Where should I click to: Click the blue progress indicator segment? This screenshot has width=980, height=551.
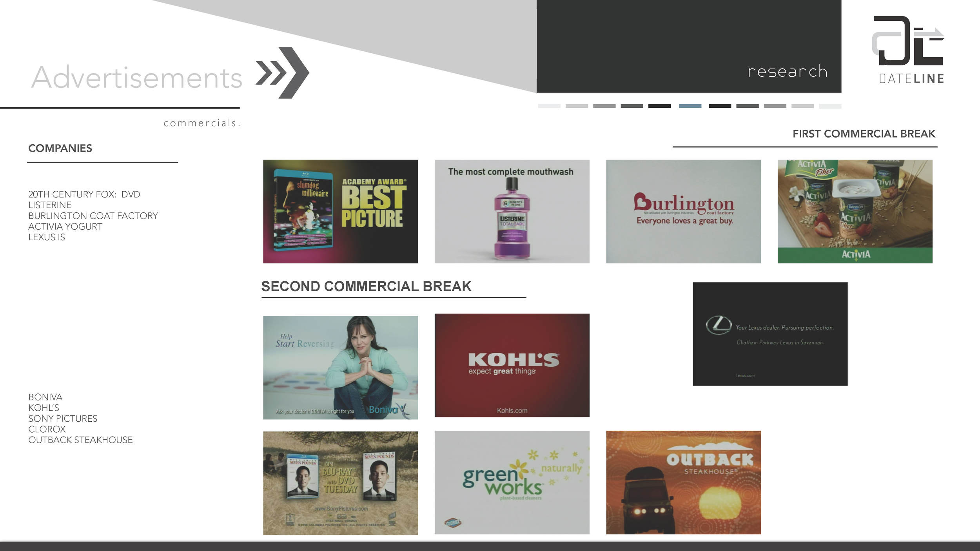(690, 106)
